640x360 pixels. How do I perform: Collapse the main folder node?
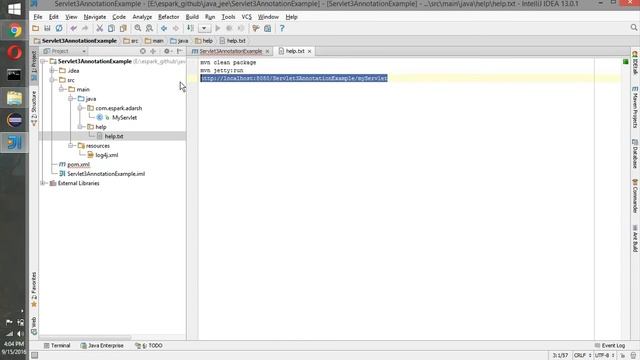point(62,89)
